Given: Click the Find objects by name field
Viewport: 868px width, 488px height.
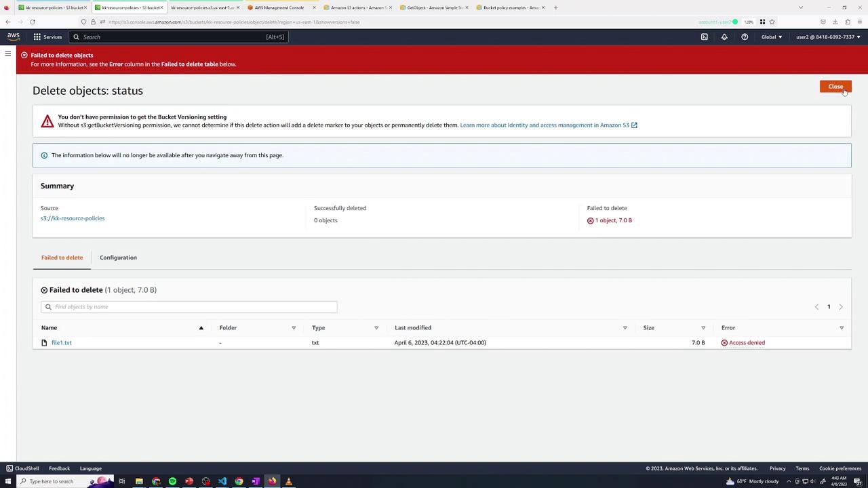Looking at the screenshot, I should (x=189, y=307).
